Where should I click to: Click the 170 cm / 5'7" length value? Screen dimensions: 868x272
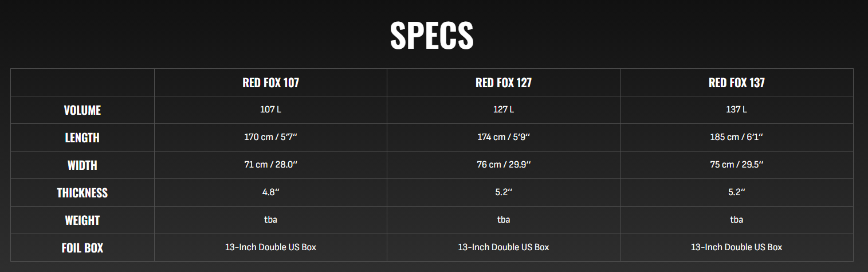[270, 137]
